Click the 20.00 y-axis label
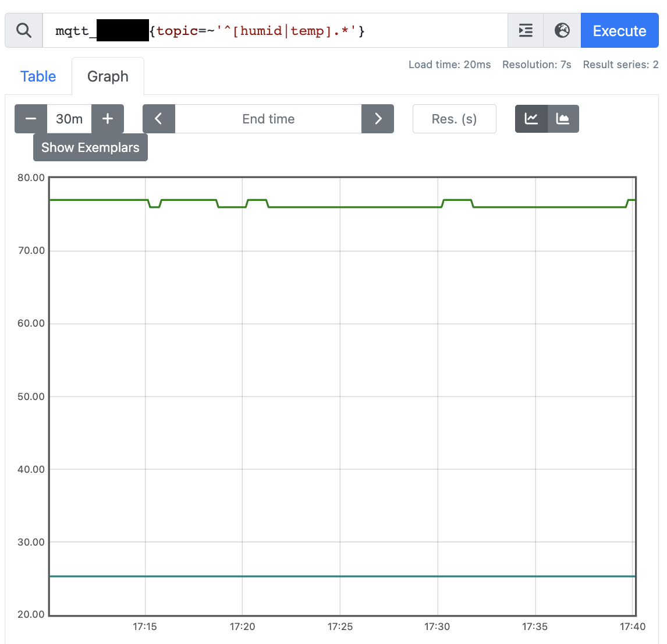 pyautogui.click(x=31, y=614)
